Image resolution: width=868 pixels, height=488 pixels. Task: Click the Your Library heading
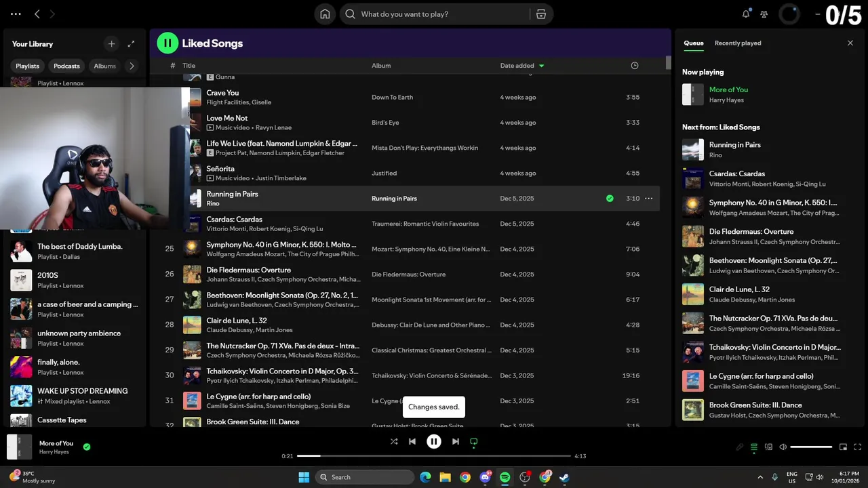coord(33,44)
